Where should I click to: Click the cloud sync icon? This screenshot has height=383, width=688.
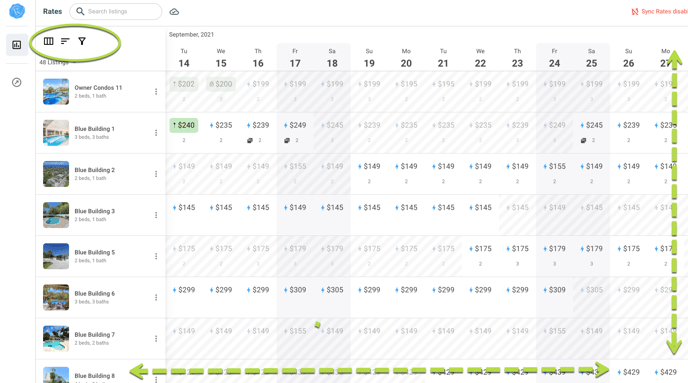click(x=174, y=12)
